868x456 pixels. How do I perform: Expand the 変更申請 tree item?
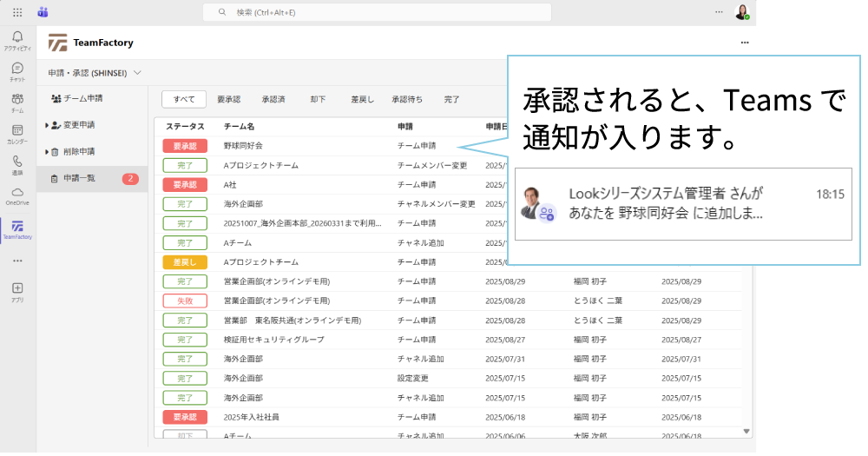click(47, 125)
